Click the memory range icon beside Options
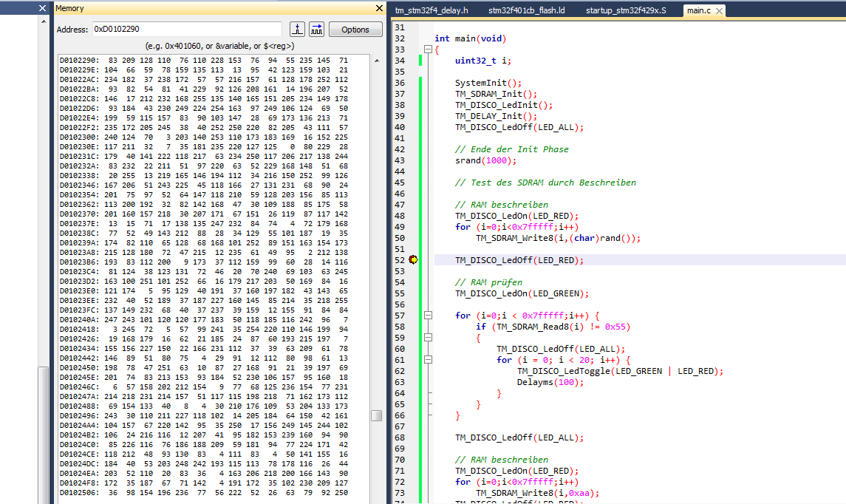 pyautogui.click(x=316, y=30)
